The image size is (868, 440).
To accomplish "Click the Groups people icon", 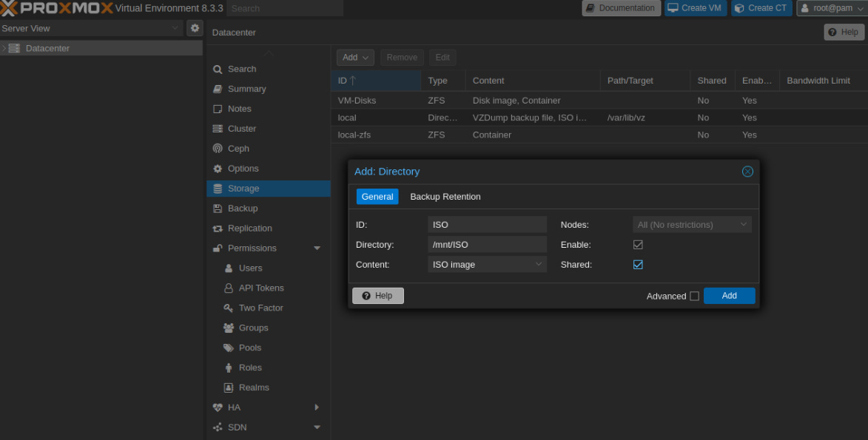I will 229,328.
